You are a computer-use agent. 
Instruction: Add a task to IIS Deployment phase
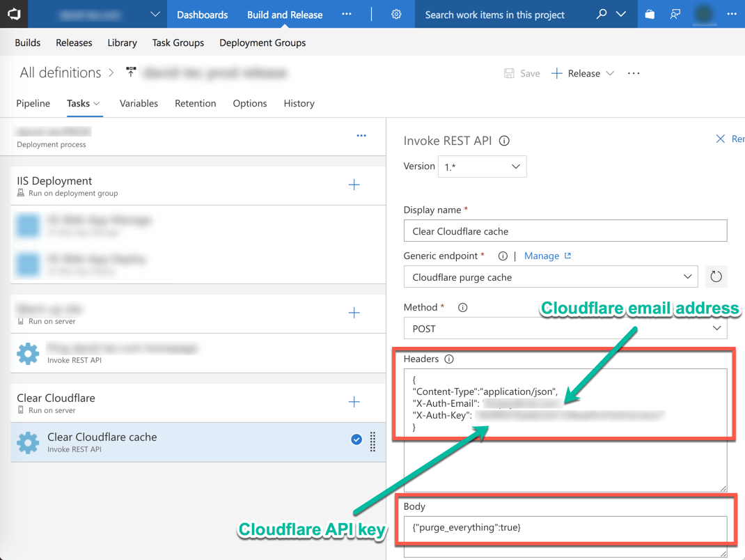pyautogui.click(x=354, y=185)
